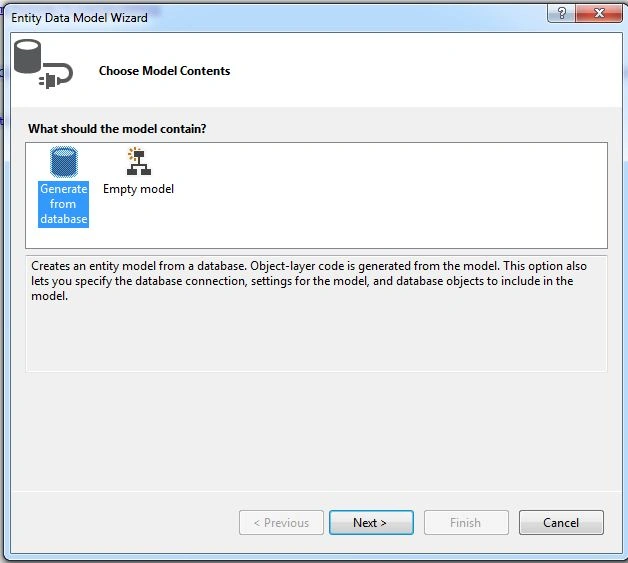Click the Choose Model Contents heading

click(165, 71)
